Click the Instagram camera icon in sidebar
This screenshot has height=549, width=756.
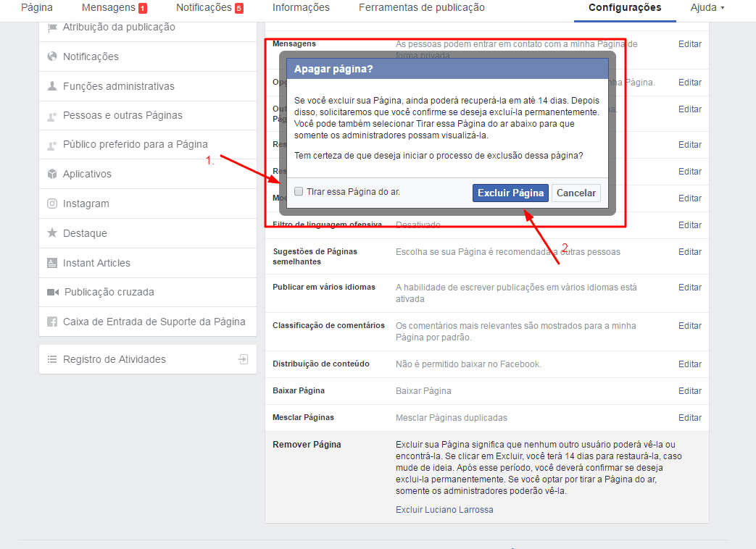52,204
